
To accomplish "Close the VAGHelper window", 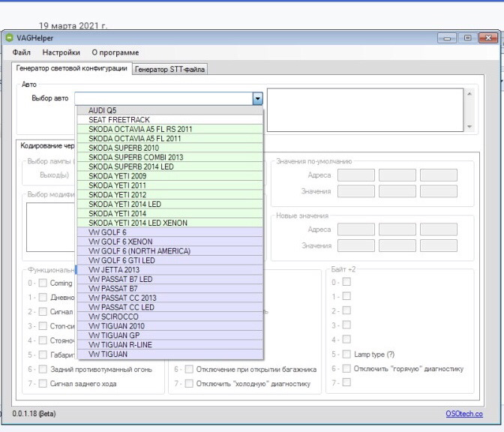I will [x=488, y=38].
